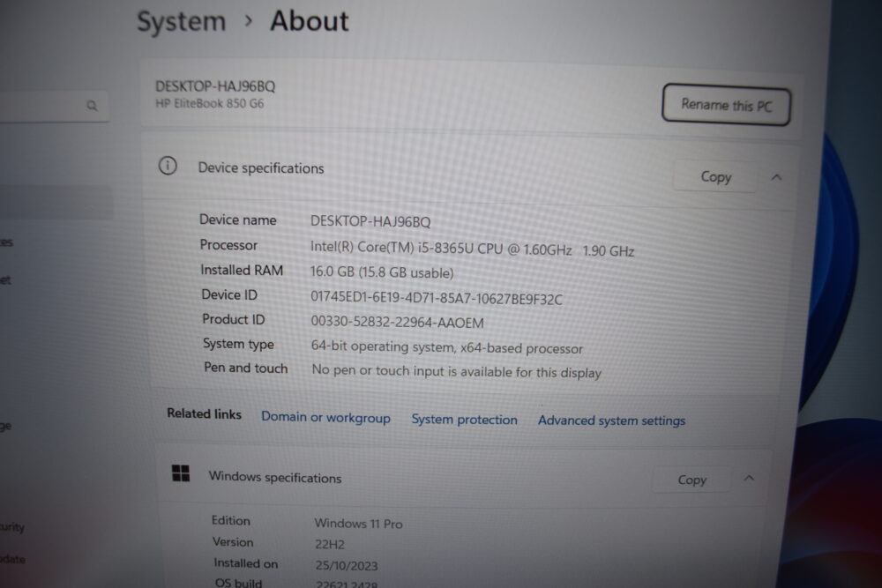The height and width of the screenshot is (588, 882).
Task: Click the Installed on date 25/10/2023
Action: (347, 565)
